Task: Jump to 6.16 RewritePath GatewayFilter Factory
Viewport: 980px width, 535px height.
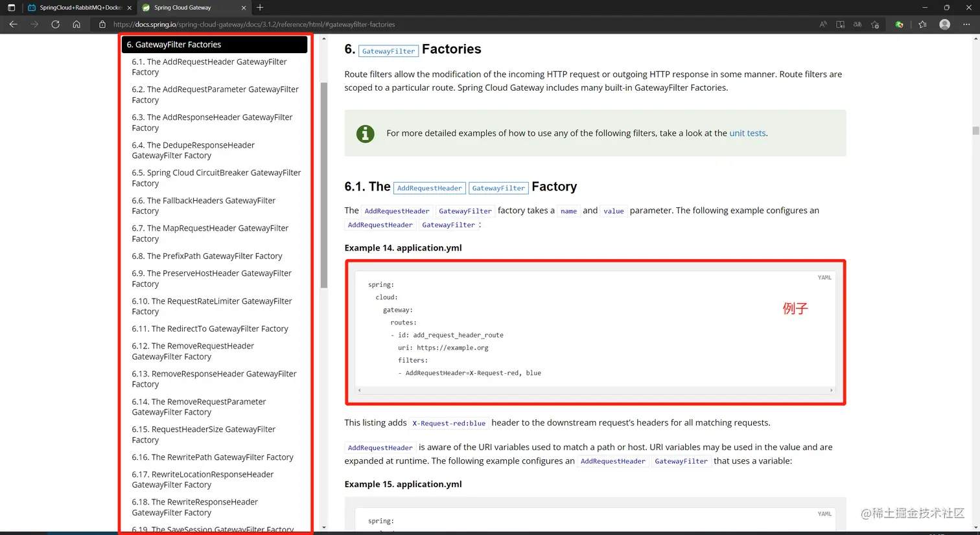Action: tap(213, 457)
